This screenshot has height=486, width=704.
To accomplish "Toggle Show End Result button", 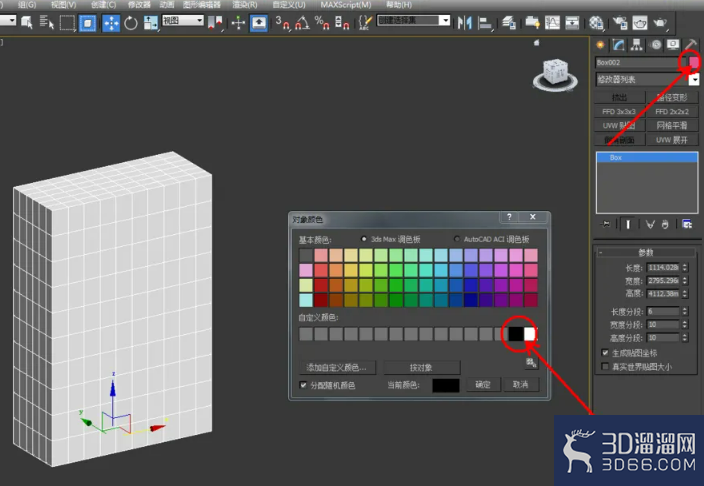I will click(628, 224).
